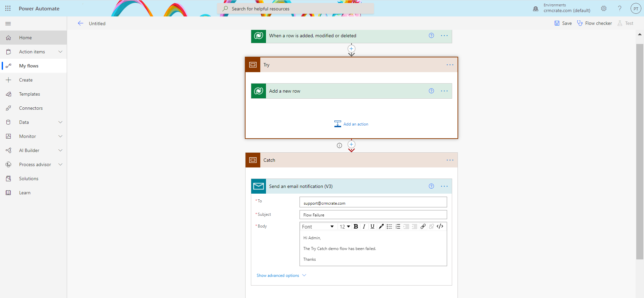
Task: Open Solutions in sidebar
Action: 34,179
